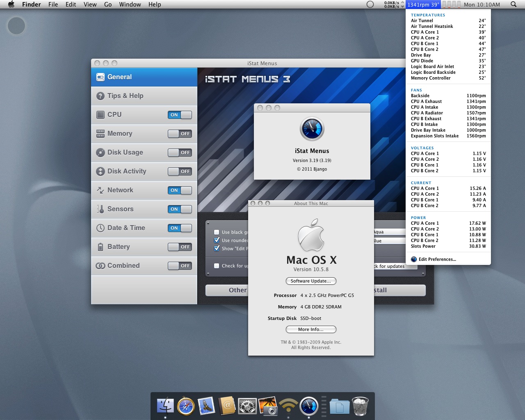Turn off the CPU switch
The image size is (525, 420).
(180, 115)
